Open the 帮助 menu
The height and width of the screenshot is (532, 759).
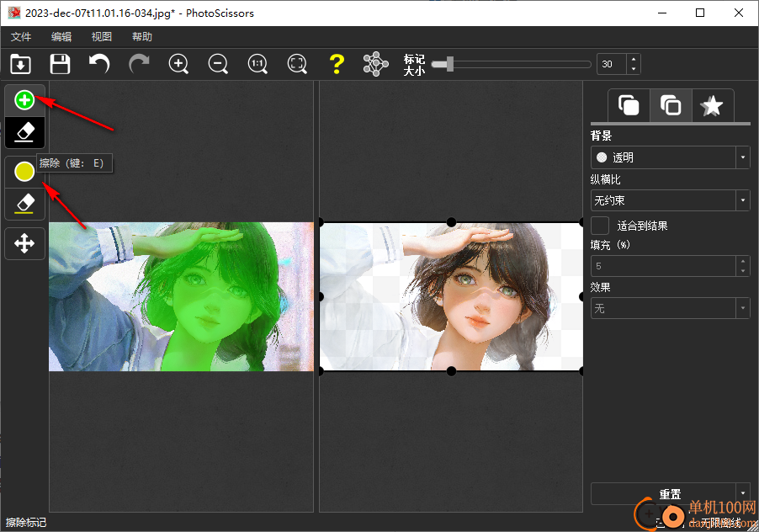[142, 37]
